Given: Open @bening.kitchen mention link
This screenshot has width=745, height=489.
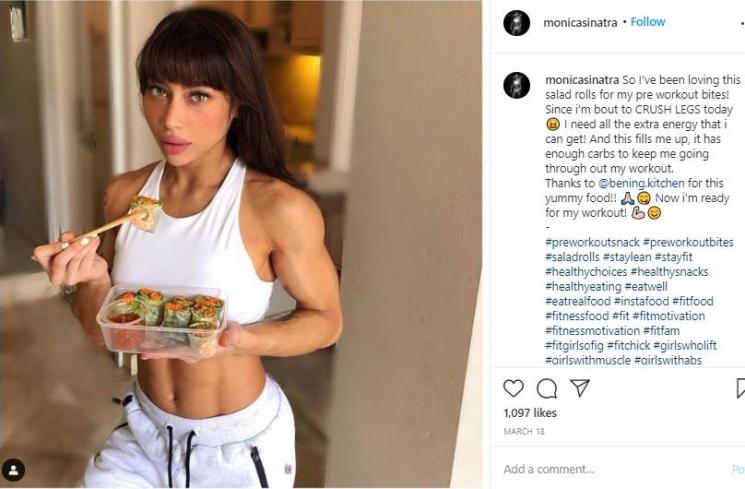Looking at the screenshot, I should [641, 183].
